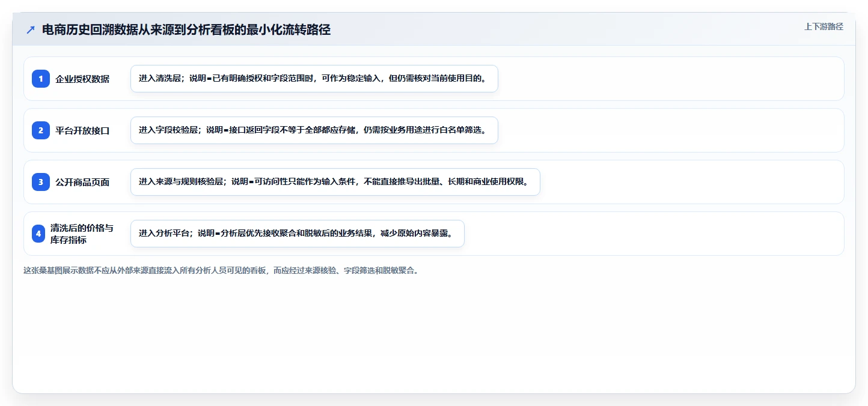868x406 pixels.
Task: Select the 清洗后的价格与库存指标 label
Action: [x=82, y=234]
